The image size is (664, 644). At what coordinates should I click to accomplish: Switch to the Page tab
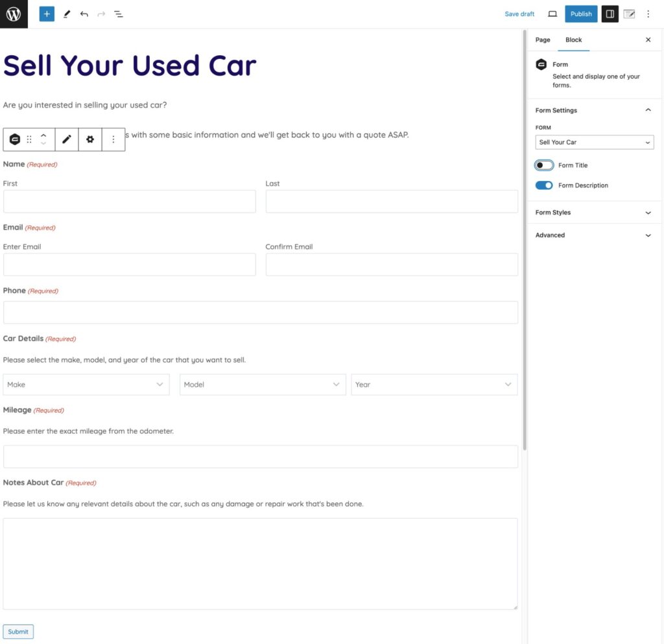click(x=543, y=40)
